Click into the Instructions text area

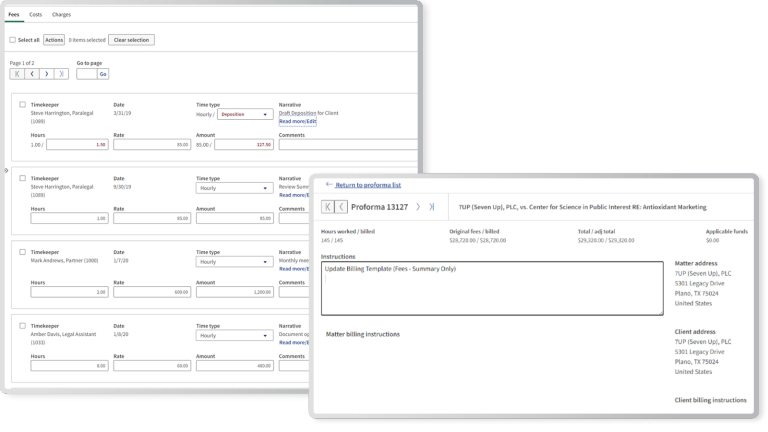(x=490, y=288)
